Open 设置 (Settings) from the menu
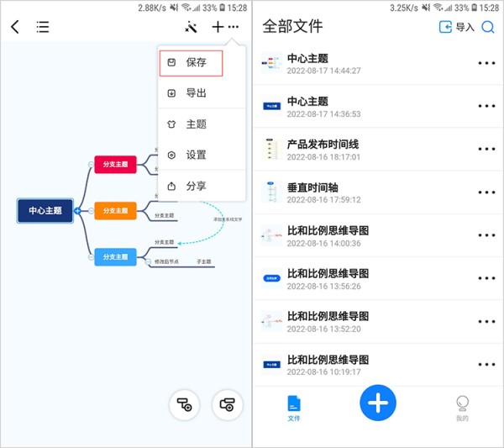This screenshot has height=448, width=504. (202, 155)
